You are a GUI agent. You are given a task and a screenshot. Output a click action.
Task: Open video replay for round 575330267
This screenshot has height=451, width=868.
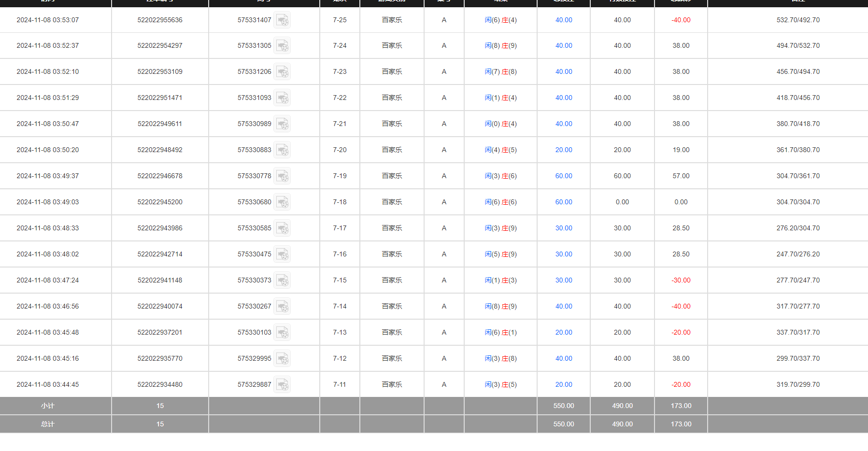click(x=282, y=307)
